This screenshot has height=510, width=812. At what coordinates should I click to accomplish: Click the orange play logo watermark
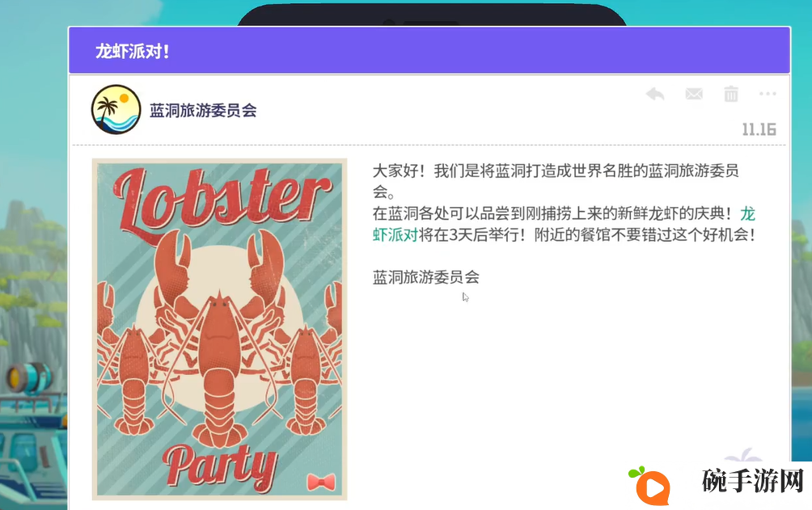coord(651,485)
